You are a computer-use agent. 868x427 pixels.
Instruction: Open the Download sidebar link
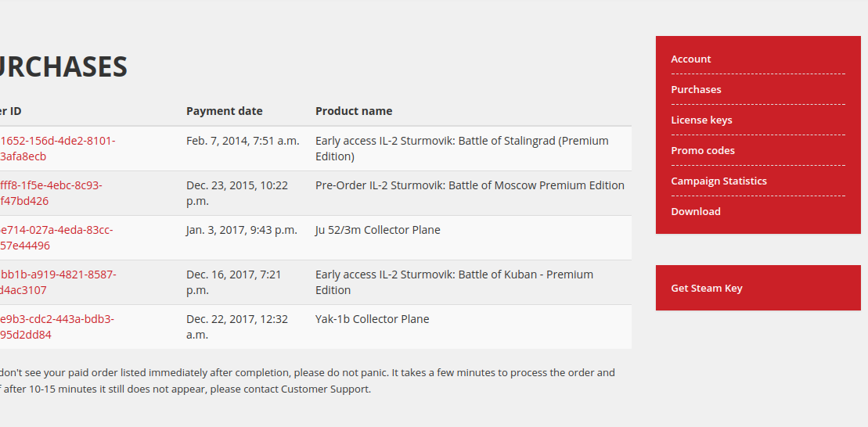pos(695,211)
